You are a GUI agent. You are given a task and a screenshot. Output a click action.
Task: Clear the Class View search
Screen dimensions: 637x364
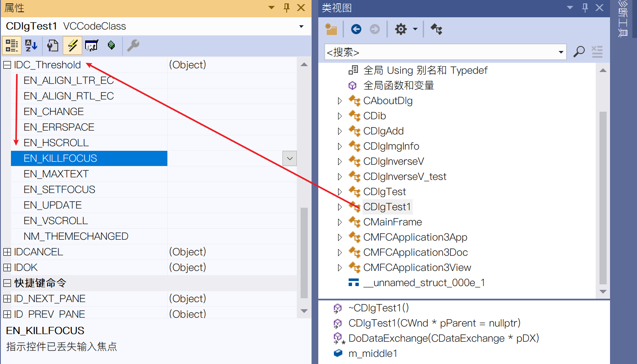coord(597,52)
